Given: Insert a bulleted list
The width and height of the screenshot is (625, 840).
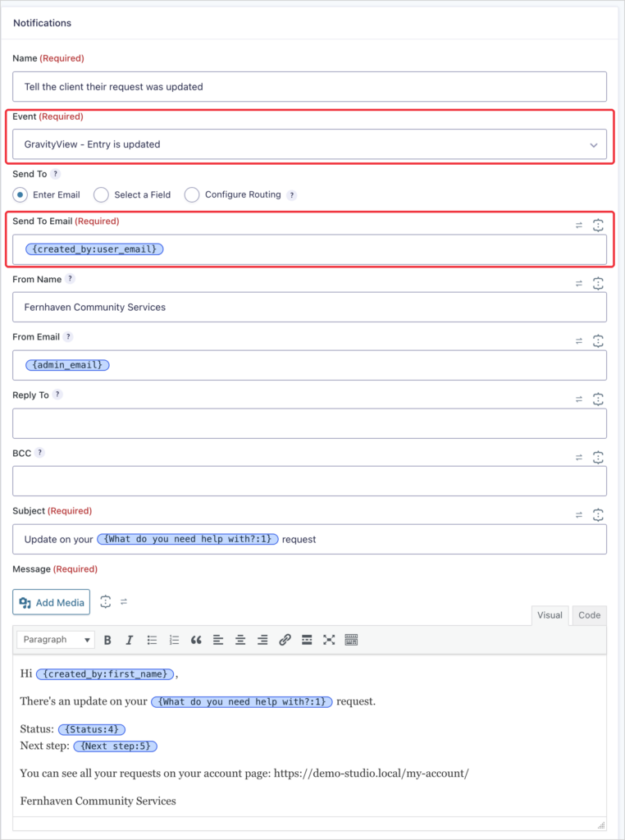Looking at the screenshot, I should point(152,640).
